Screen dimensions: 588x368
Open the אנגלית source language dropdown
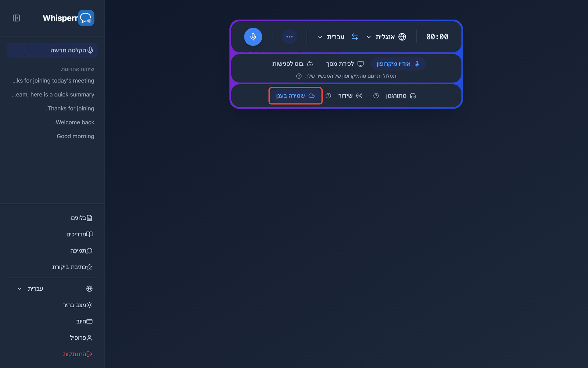pyautogui.click(x=381, y=37)
